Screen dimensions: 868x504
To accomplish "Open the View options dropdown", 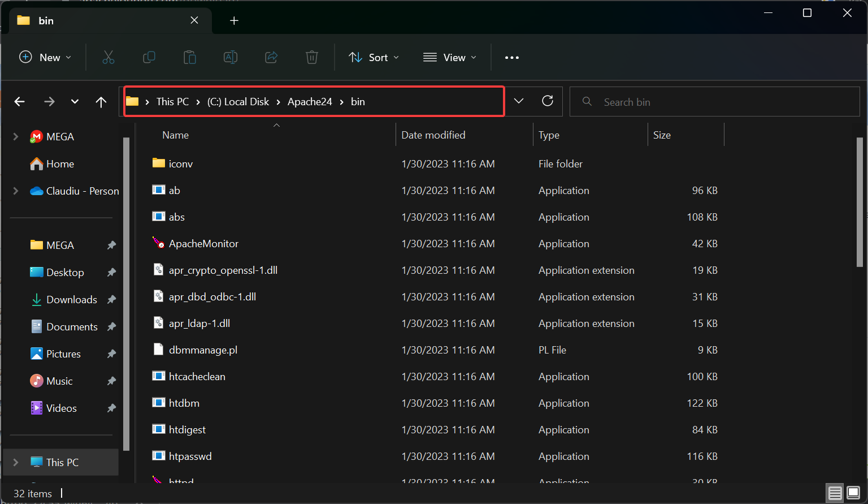I will pos(450,57).
